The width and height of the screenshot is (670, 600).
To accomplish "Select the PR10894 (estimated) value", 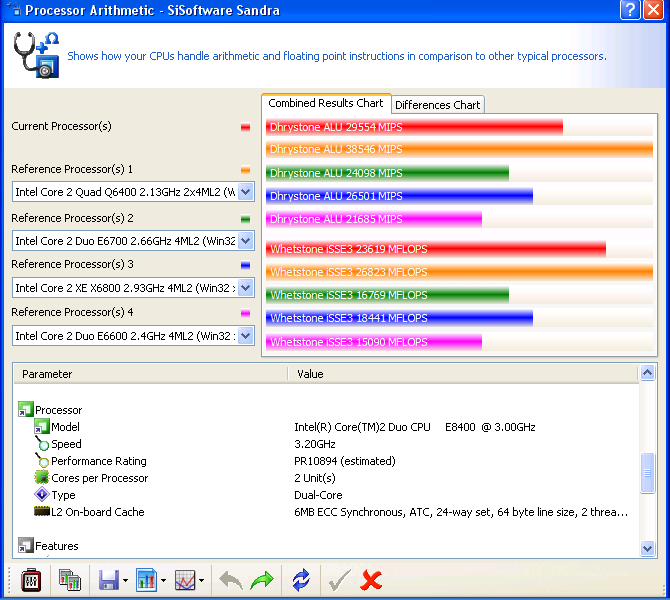I will [x=345, y=461].
